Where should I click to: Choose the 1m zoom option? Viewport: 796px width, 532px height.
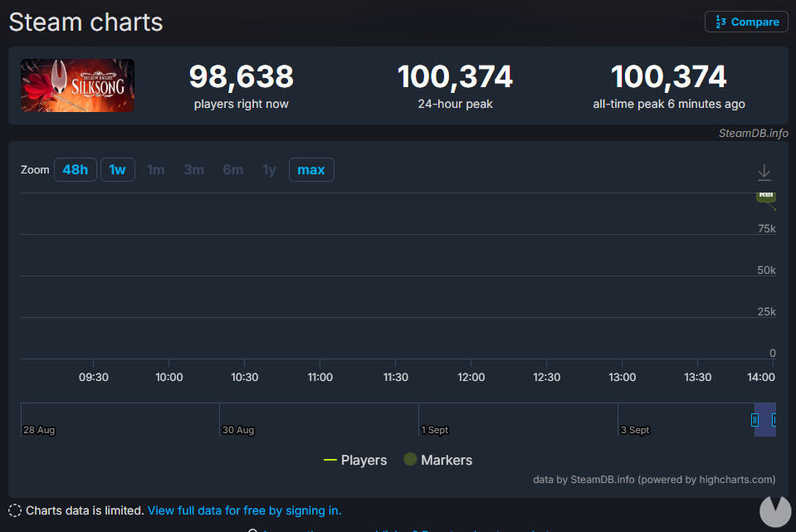point(155,170)
